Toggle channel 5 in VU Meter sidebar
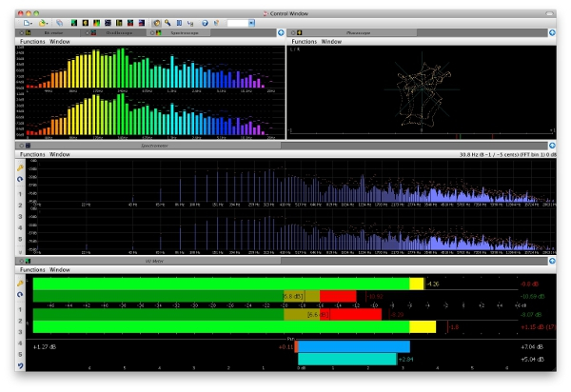This screenshot has width=571, height=392. [x=20, y=354]
